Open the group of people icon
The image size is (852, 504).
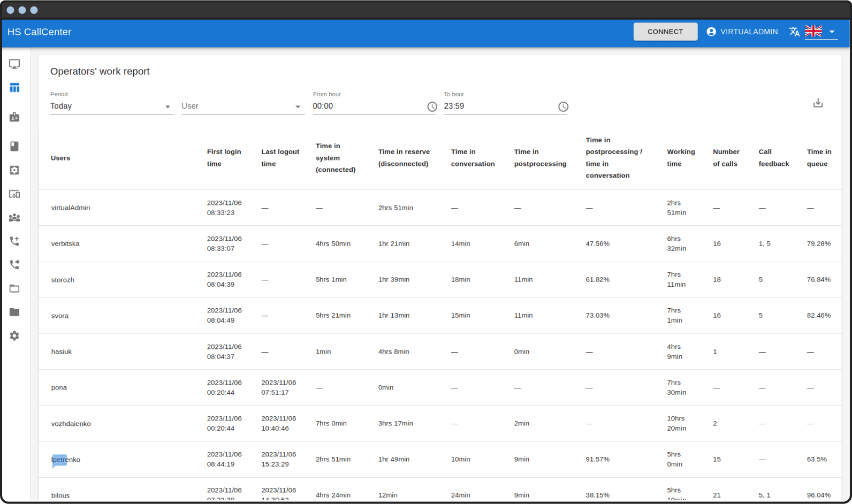[14, 218]
